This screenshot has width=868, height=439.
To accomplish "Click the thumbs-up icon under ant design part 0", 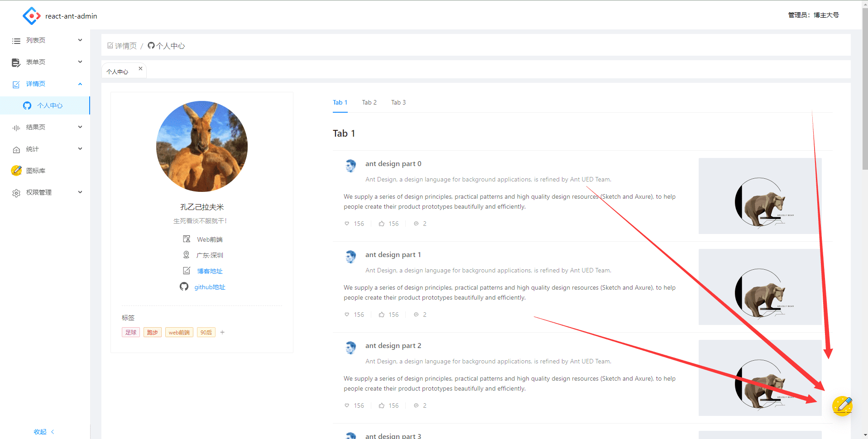I will pyautogui.click(x=382, y=224).
